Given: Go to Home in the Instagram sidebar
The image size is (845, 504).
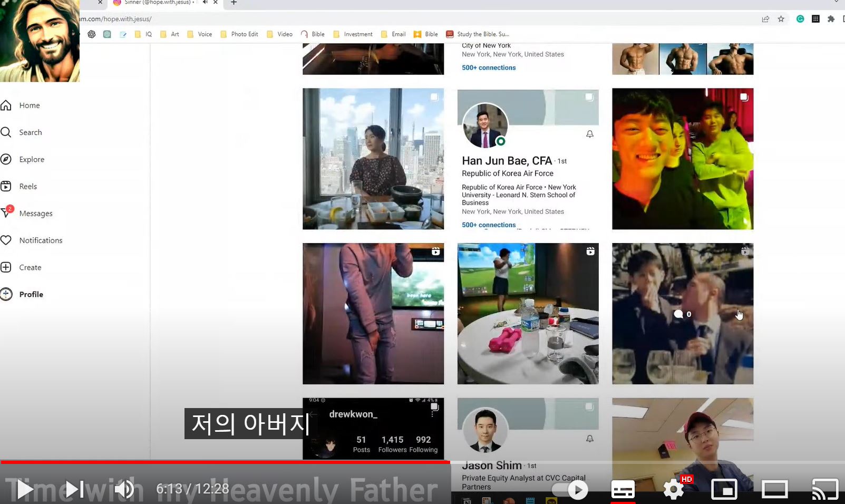Looking at the screenshot, I should pyautogui.click(x=29, y=105).
